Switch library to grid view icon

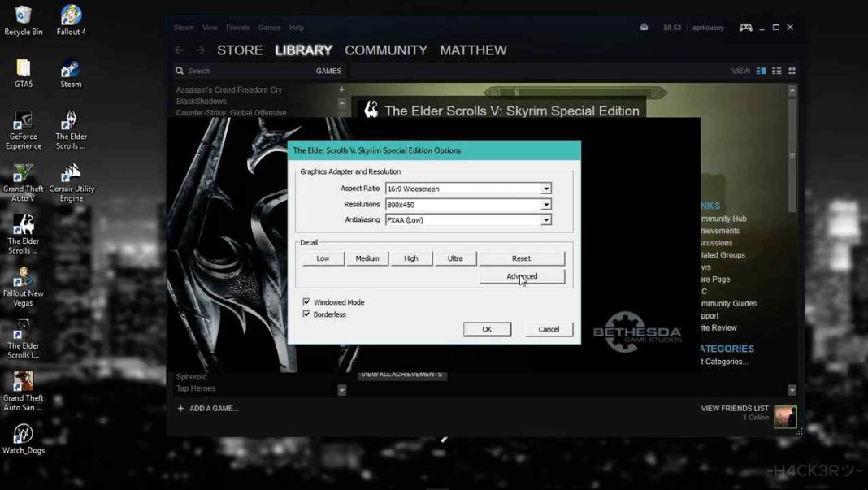coord(792,71)
